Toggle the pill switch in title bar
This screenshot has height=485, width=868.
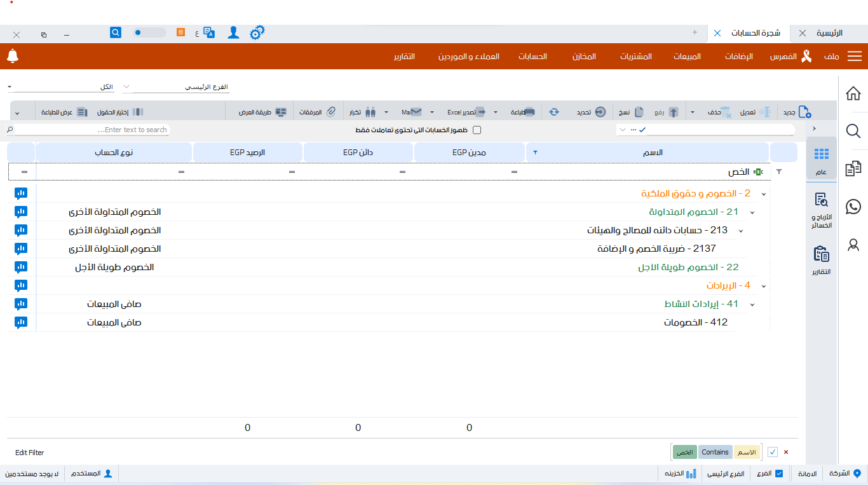point(149,32)
